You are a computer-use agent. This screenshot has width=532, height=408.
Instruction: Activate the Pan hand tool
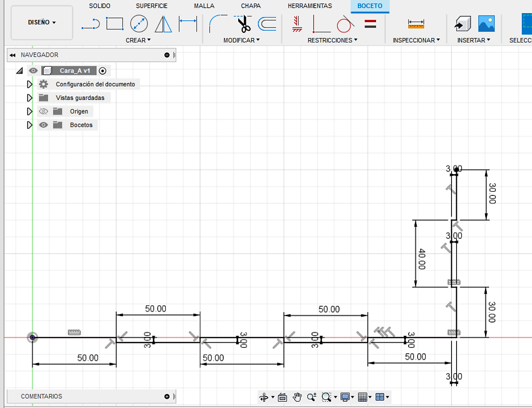(x=297, y=397)
